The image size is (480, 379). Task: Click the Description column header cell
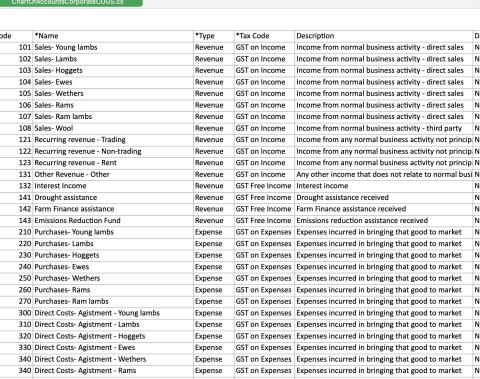[x=384, y=36]
